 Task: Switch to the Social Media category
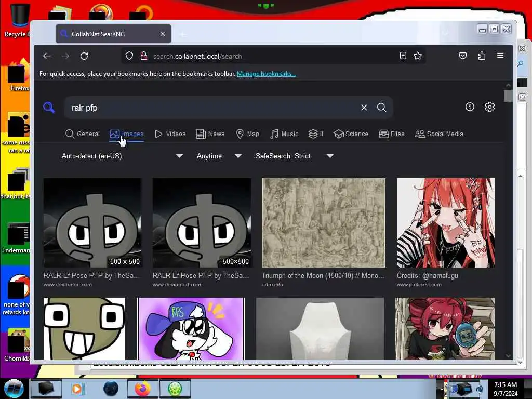pyautogui.click(x=439, y=134)
